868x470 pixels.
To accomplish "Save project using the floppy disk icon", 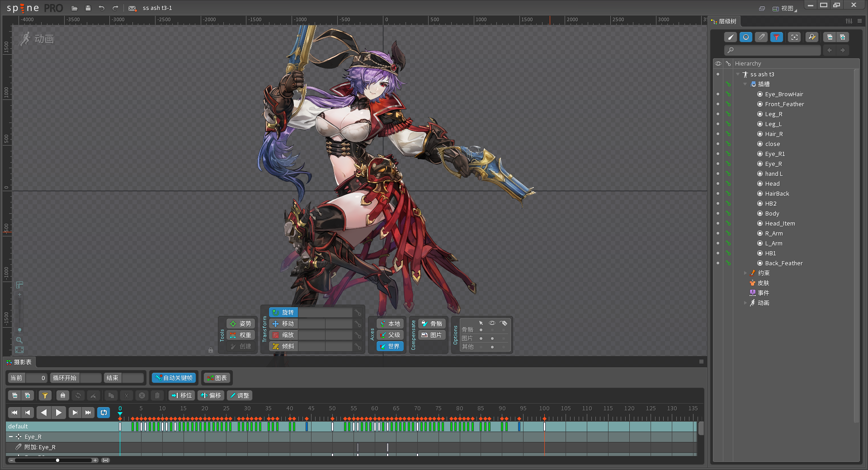I will pos(88,8).
